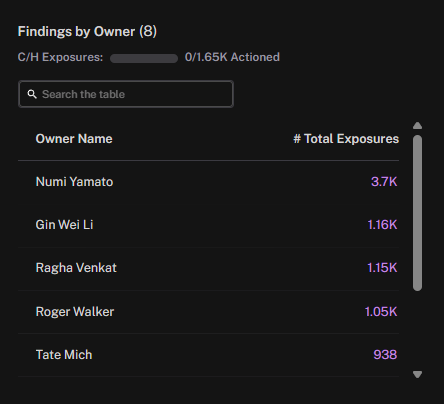Open Tate Mich owner row
Viewport: 444px width, 404px height.
pos(208,355)
